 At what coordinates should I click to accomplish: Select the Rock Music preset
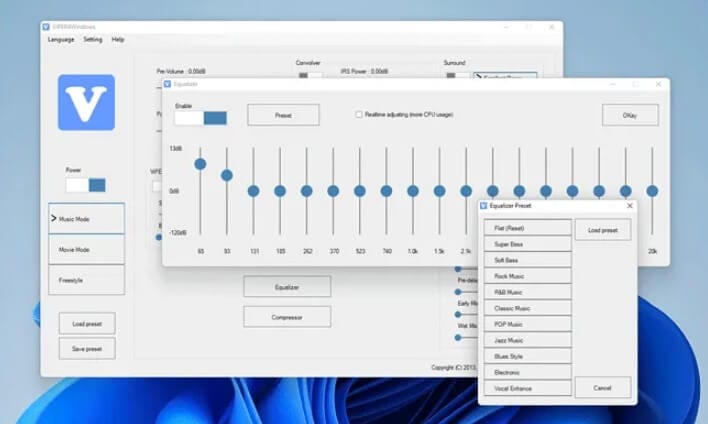(527, 276)
